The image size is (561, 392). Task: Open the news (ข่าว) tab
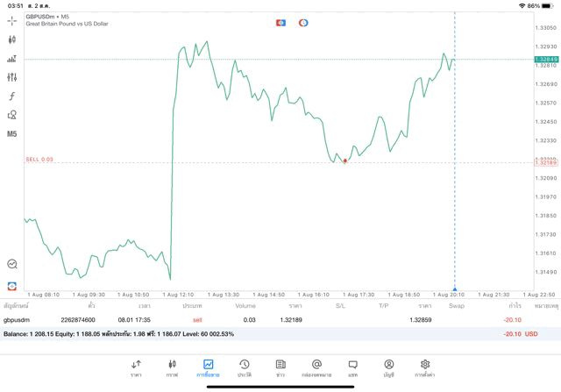pyautogui.click(x=280, y=367)
